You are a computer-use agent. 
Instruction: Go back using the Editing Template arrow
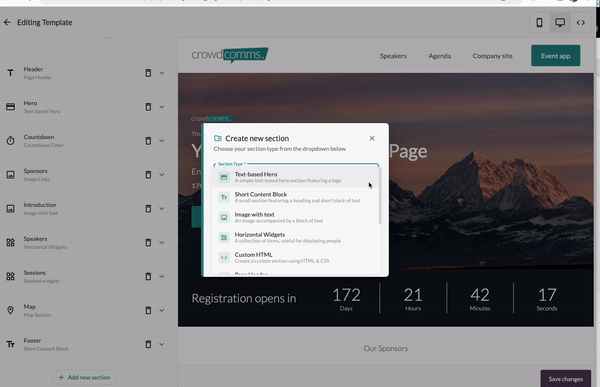[x=7, y=23]
